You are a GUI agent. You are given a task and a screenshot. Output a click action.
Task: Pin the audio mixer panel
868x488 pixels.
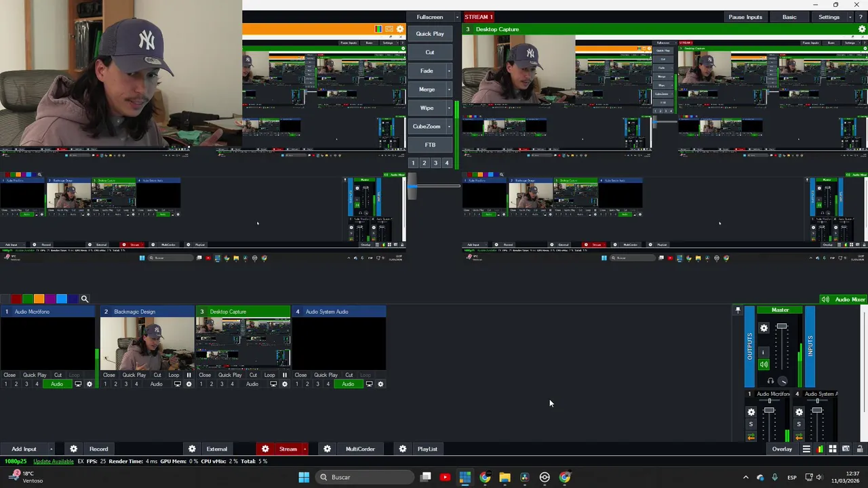738,310
